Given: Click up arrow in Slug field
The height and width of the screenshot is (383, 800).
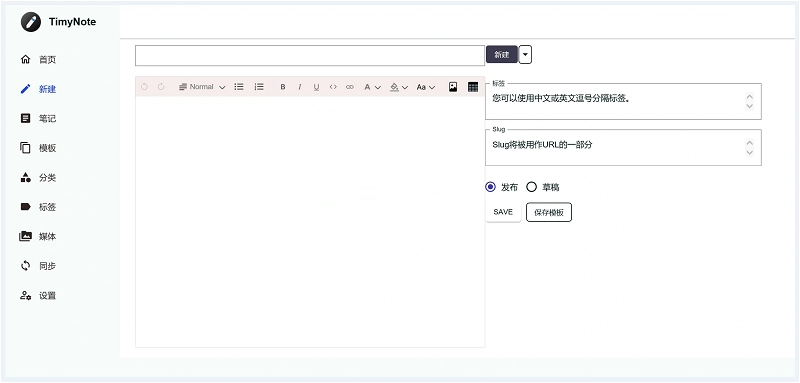Looking at the screenshot, I should pyautogui.click(x=749, y=142).
